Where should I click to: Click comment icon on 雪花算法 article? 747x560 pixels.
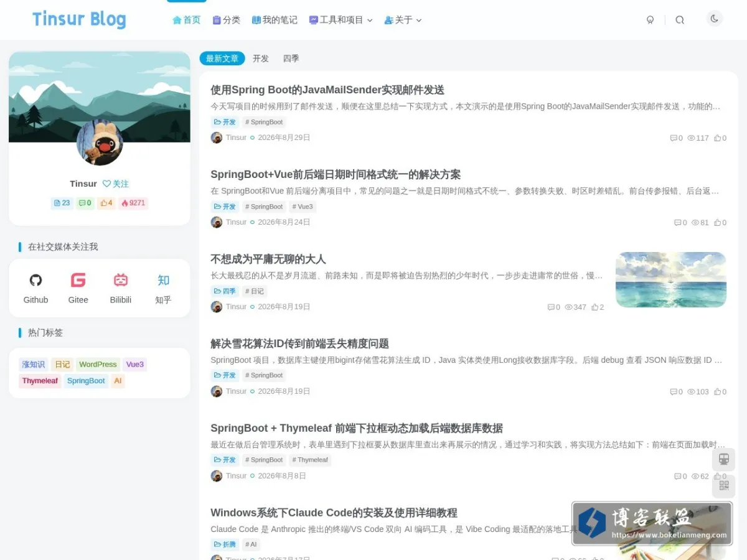pos(673,392)
